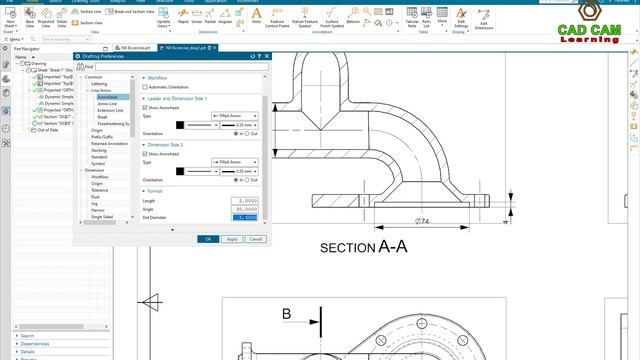Select the Out orientation for Side 1

(x=247, y=134)
